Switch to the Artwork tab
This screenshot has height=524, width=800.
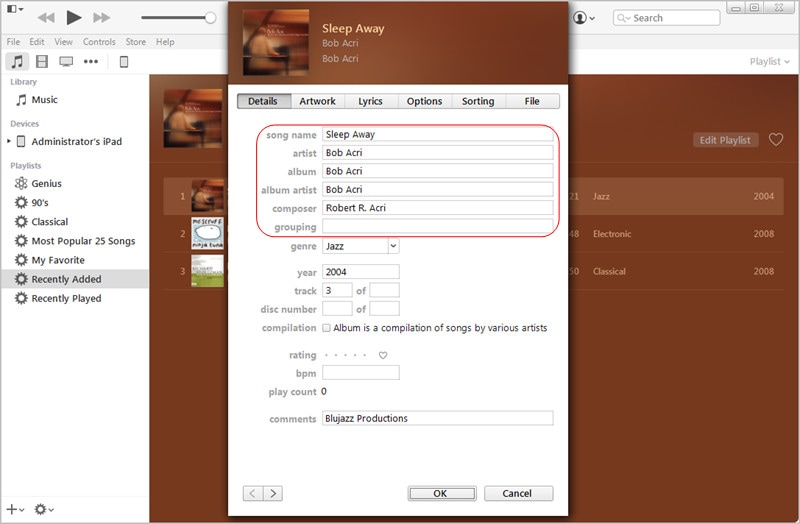[x=317, y=101]
